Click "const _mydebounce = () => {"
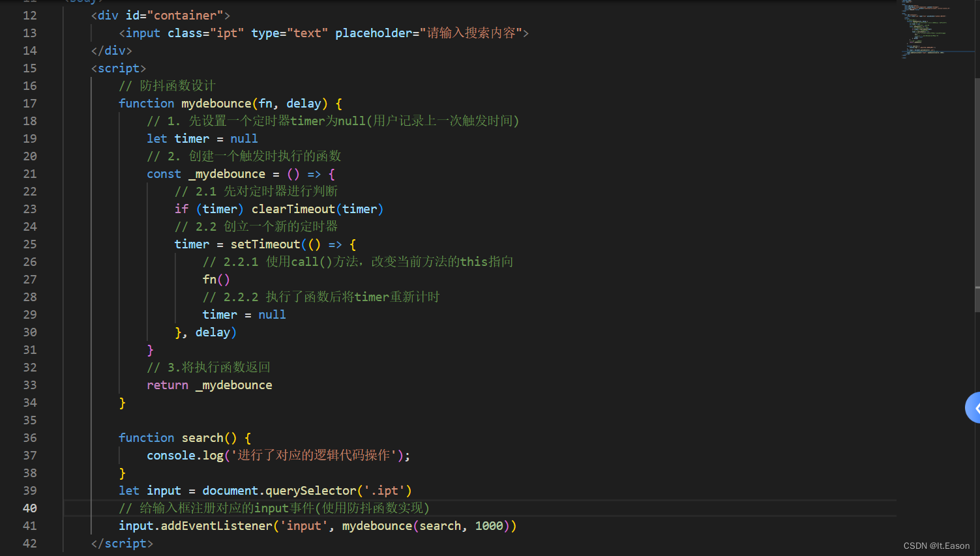 pos(241,173)
